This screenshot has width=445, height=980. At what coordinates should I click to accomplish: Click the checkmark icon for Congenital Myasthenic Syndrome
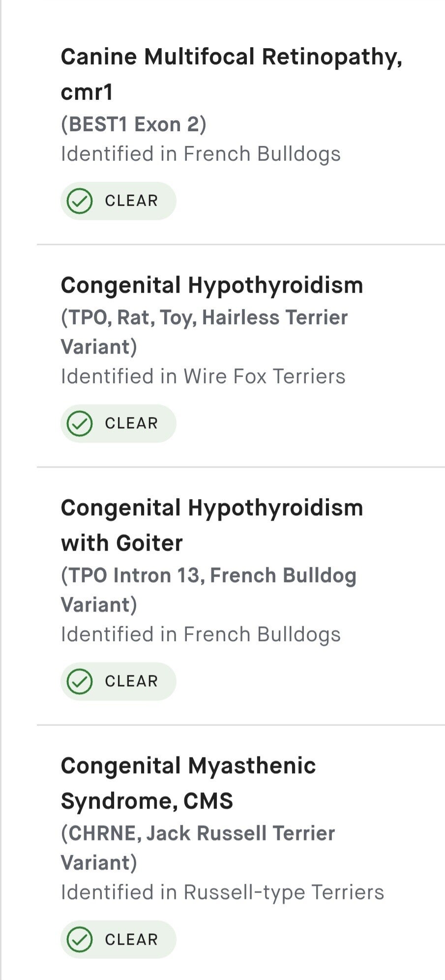(80, 939)
